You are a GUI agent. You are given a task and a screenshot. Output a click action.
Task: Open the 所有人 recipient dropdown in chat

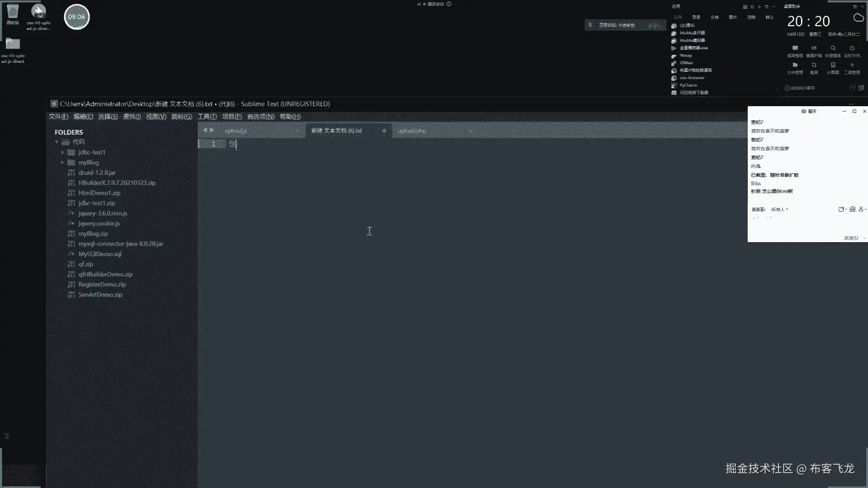coord(779,210)
